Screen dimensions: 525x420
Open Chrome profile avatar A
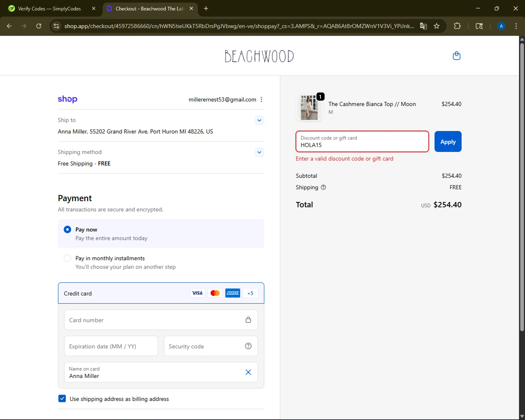[501, 26]
